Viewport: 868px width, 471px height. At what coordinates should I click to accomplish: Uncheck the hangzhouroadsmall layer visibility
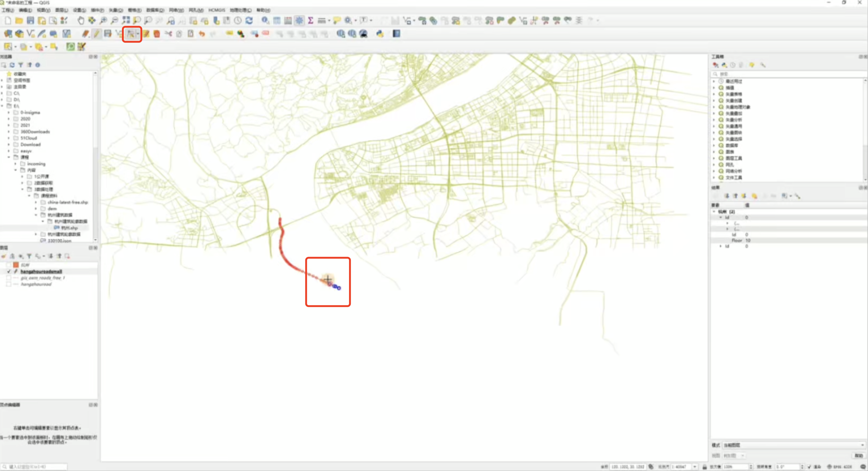pyautogui.click(x=9, y=271)
